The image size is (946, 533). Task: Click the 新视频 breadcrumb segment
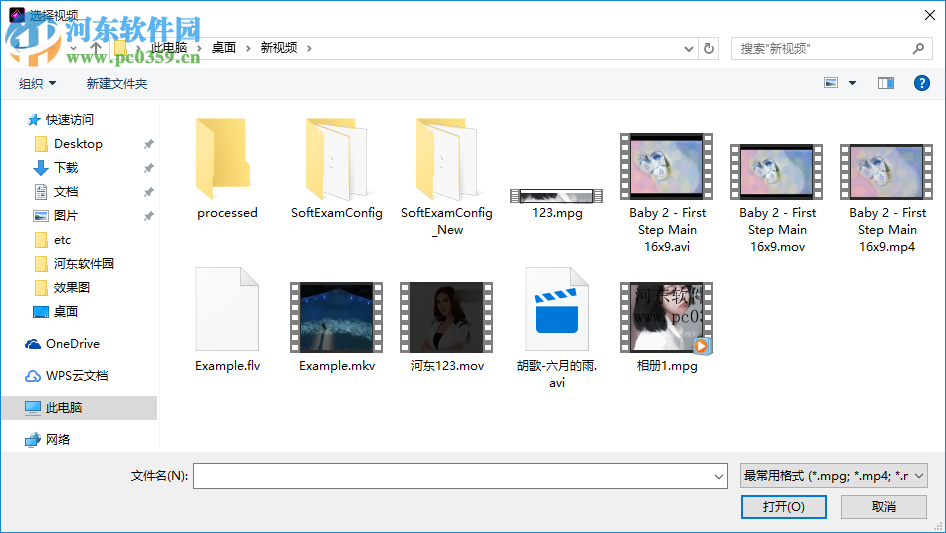(x=279, y=48)
